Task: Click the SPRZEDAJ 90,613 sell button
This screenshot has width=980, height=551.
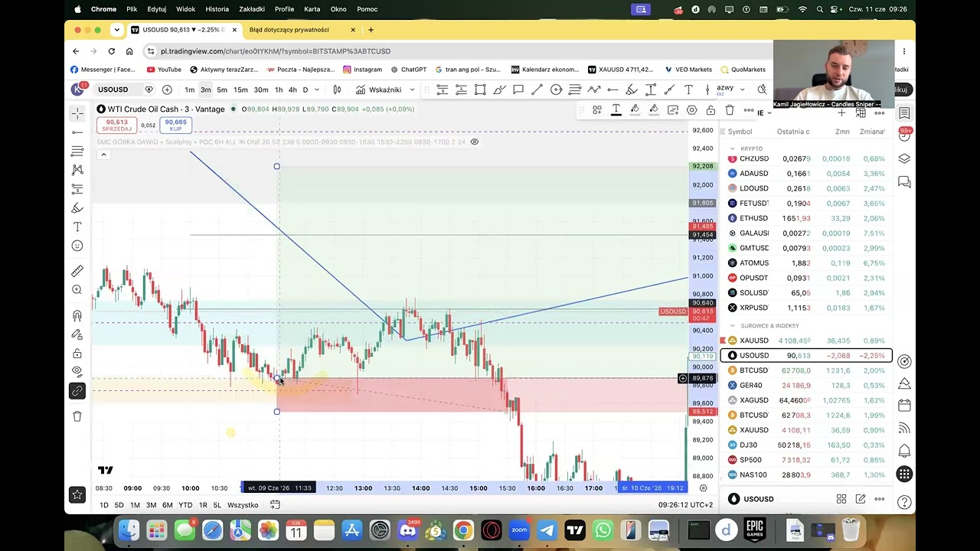Action: tap(117, 125)
